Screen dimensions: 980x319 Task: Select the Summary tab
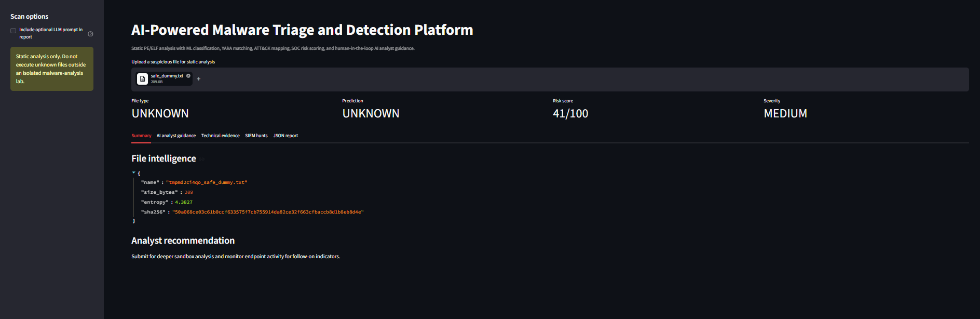tap(141, 136)
